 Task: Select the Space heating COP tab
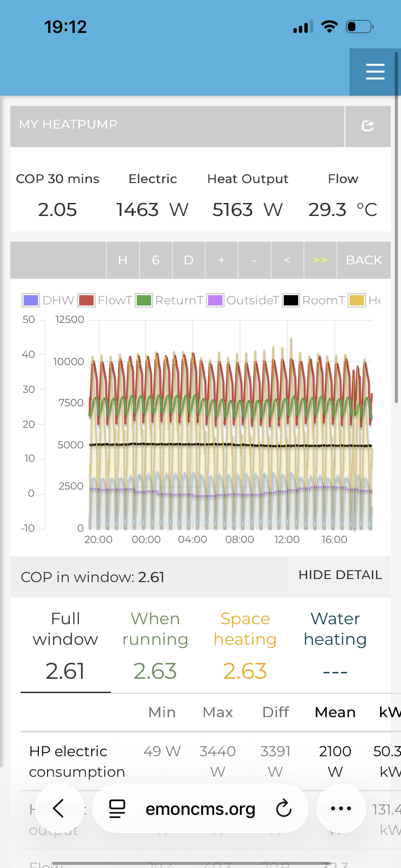(x=245, y=644)
